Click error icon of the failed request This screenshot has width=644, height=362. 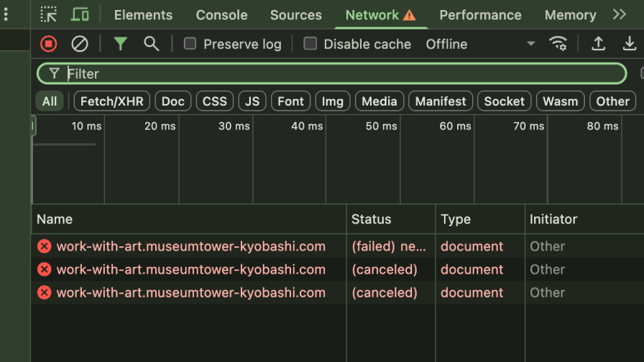coord(45,246)
